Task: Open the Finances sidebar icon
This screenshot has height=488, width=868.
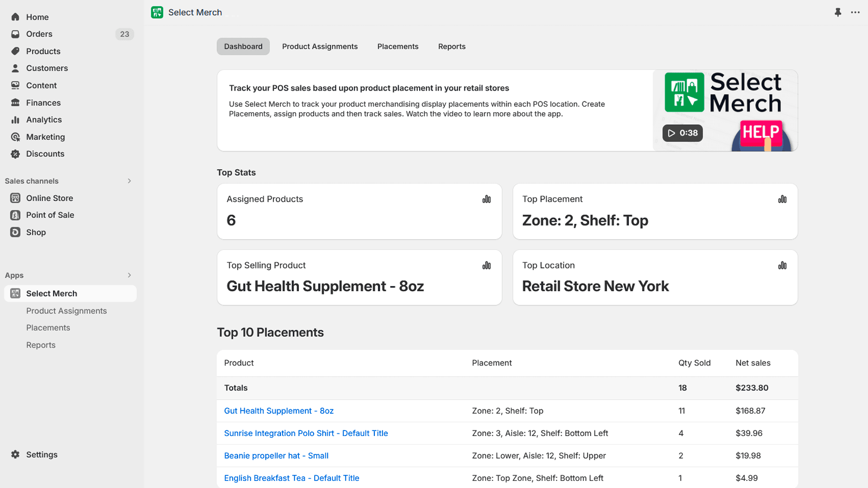Action: point(16,102)
